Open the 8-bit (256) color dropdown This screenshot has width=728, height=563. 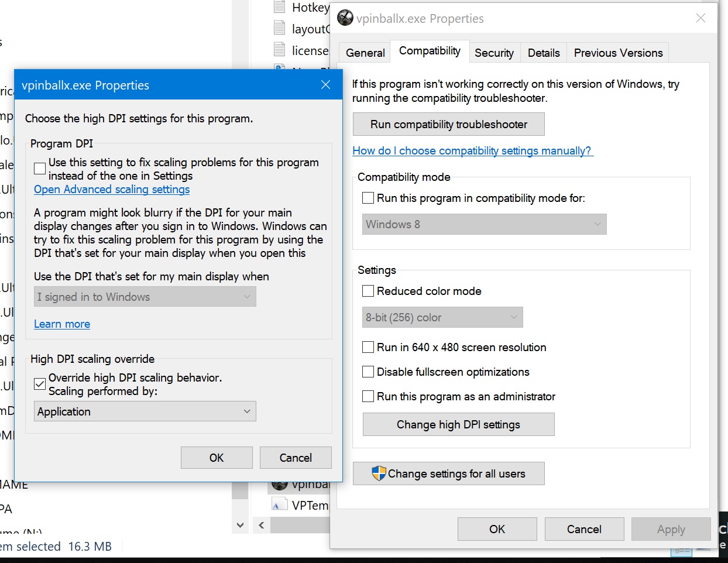442,317
